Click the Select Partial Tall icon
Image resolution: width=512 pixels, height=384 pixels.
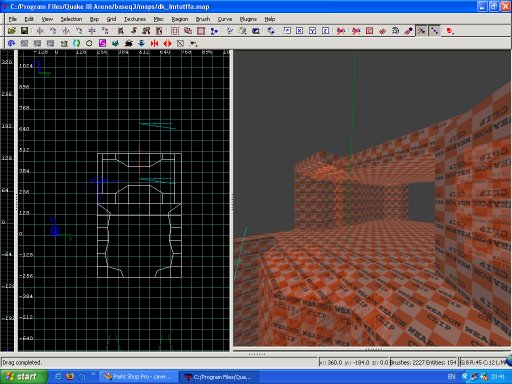pyautogui.click(x=146, y=31)
